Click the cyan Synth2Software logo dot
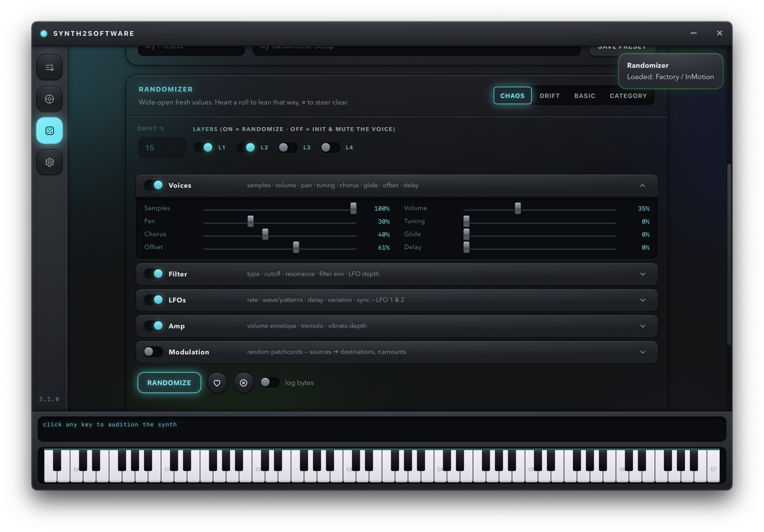764x532 pixels. pyautogui.click(x=44, y=33)
